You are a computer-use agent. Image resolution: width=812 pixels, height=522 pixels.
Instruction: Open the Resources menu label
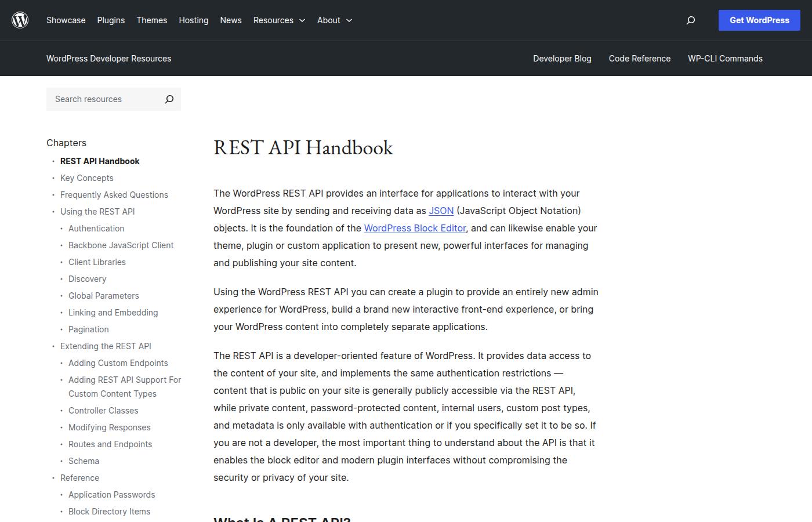point(273,20)
